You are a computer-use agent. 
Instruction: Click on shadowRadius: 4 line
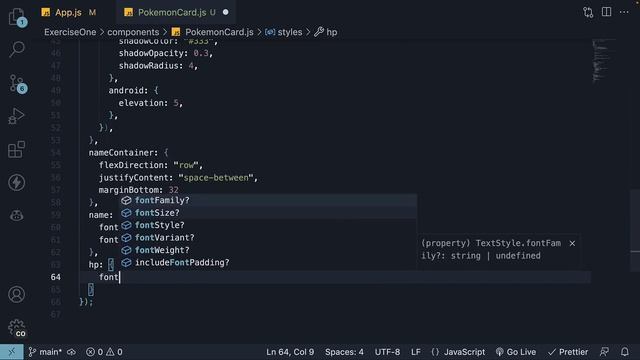pos(158,65)
